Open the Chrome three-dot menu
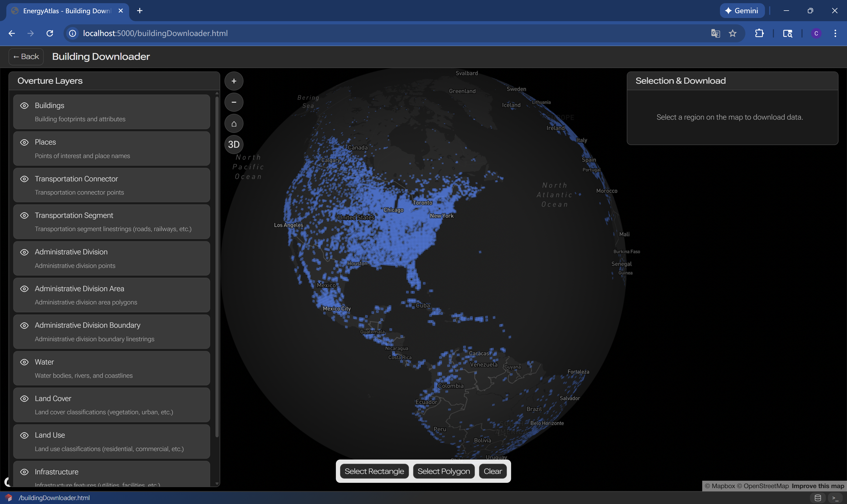 835,33
